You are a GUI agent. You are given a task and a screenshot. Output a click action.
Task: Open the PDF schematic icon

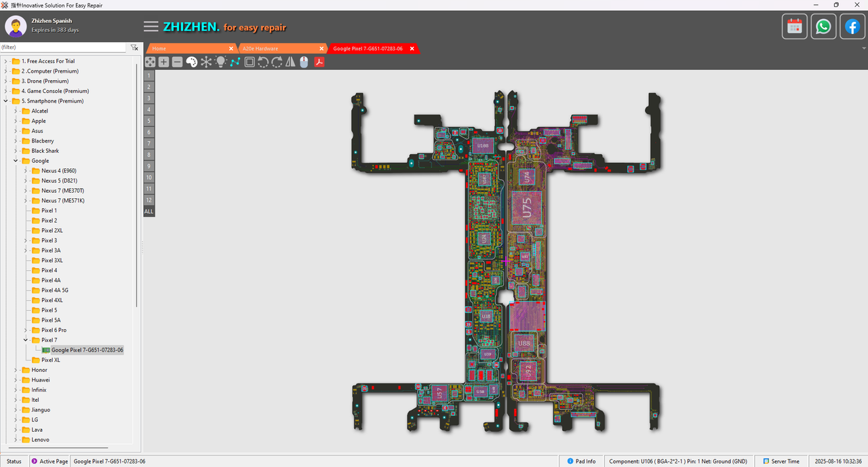click(x=319, y=62)
